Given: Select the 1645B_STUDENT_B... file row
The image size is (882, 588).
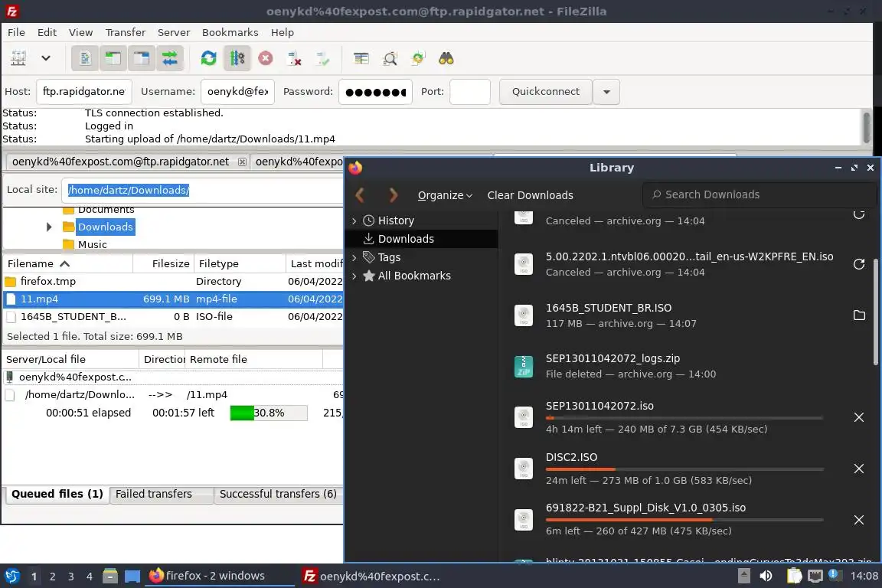Looking at the screenshot, I should point(173,316).
